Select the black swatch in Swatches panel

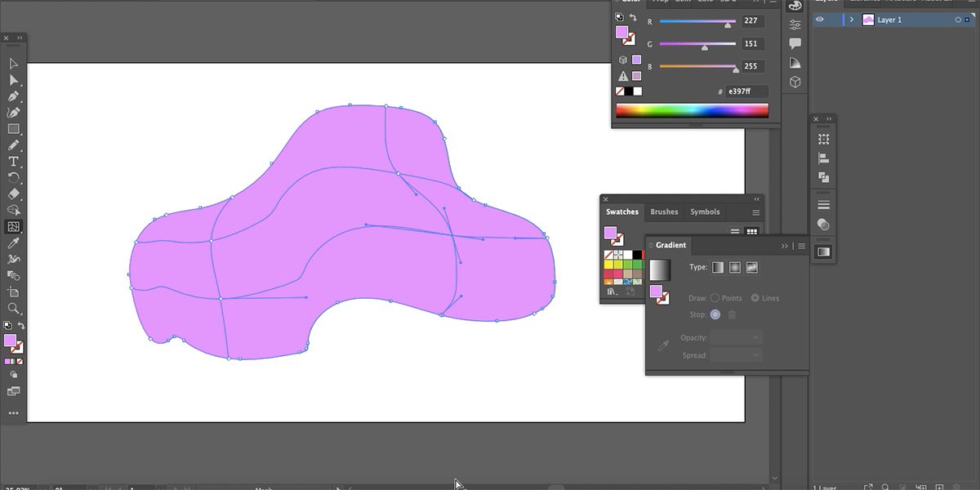pyautogui.click(x=637, y=254)
